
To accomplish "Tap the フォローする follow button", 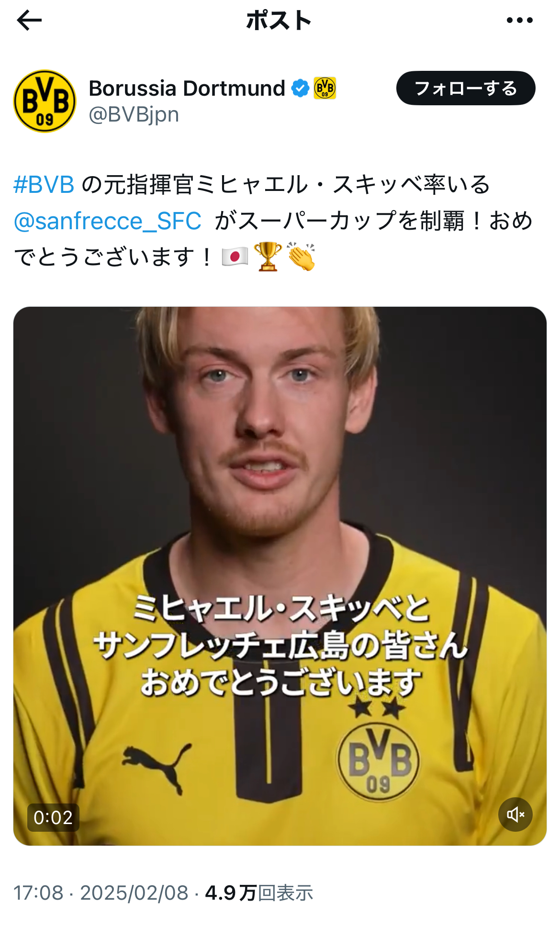I will coord(466,88).
